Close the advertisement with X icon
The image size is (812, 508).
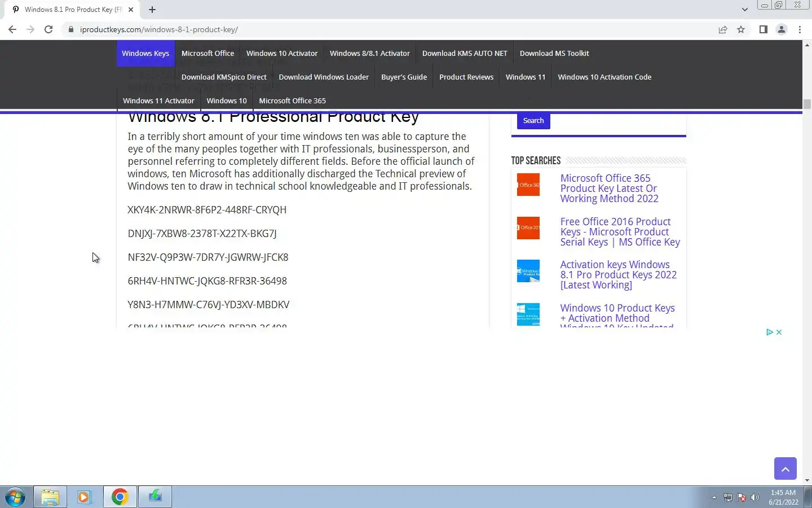click(779, 332)
